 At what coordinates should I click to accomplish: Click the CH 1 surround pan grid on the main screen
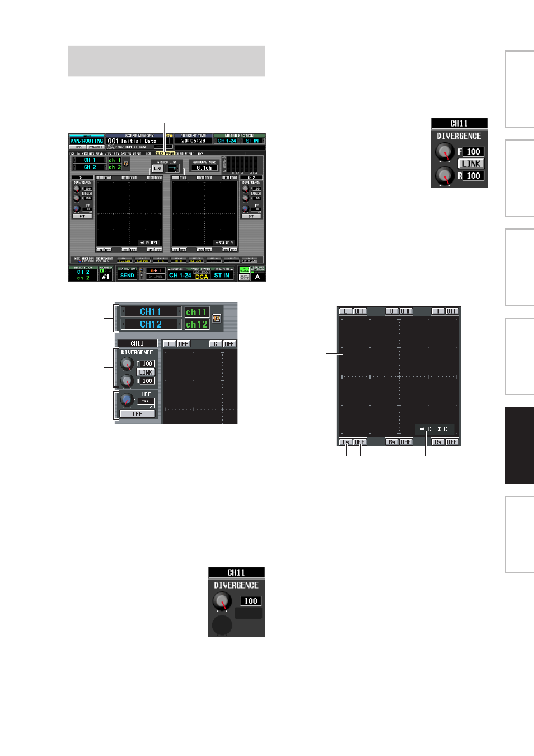(129, 214)
